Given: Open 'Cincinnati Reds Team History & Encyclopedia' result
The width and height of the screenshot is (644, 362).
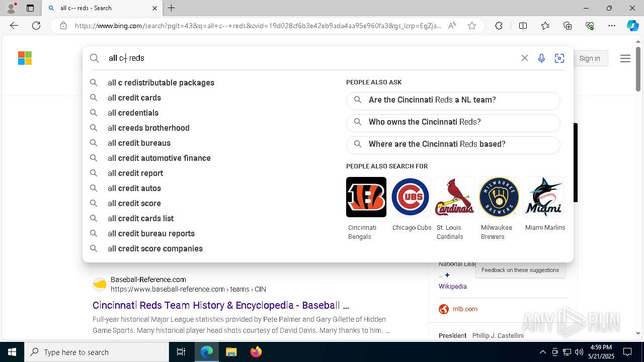Looking at the screenshot, I should coord(221,305).
